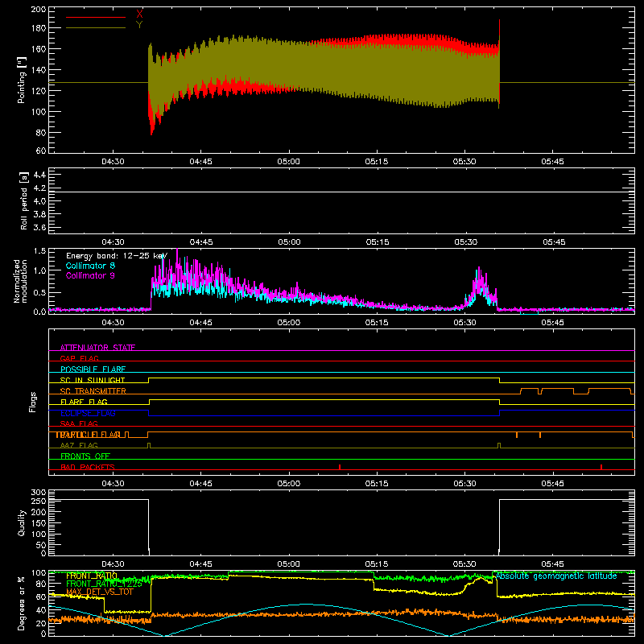Click the 'GAP_FLAG' label
Viewport: 644px width, 644px height.
(79, 358)
